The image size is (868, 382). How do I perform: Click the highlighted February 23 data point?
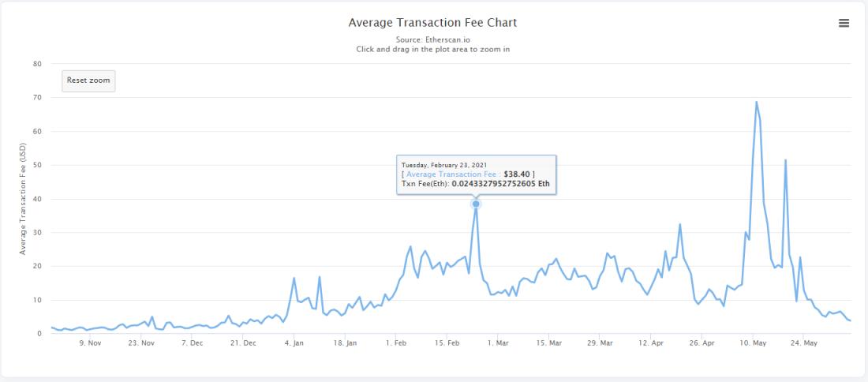[x=476, y=204]
